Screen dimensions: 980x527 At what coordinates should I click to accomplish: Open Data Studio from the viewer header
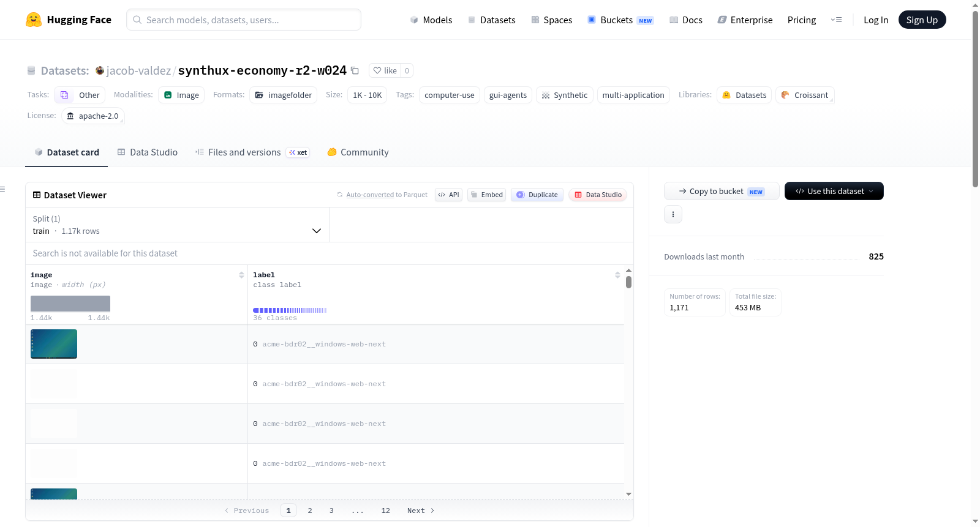click(598, 195)
